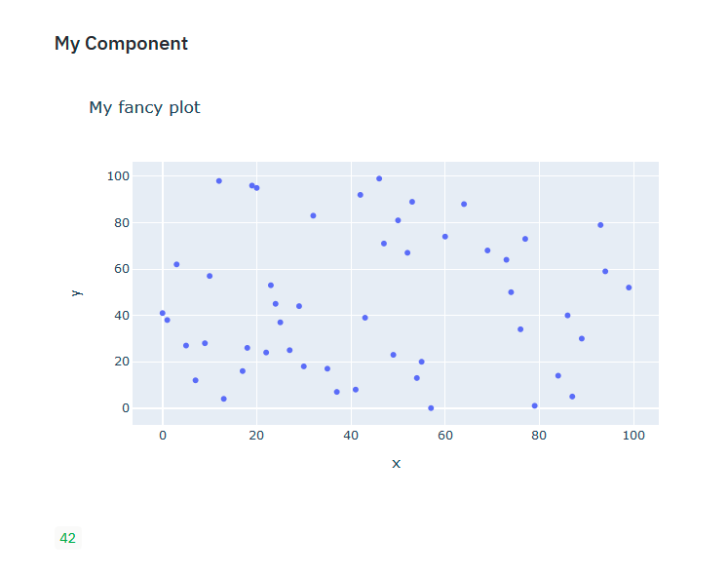Click the "My fancy plot" chart title

point(144,107)
